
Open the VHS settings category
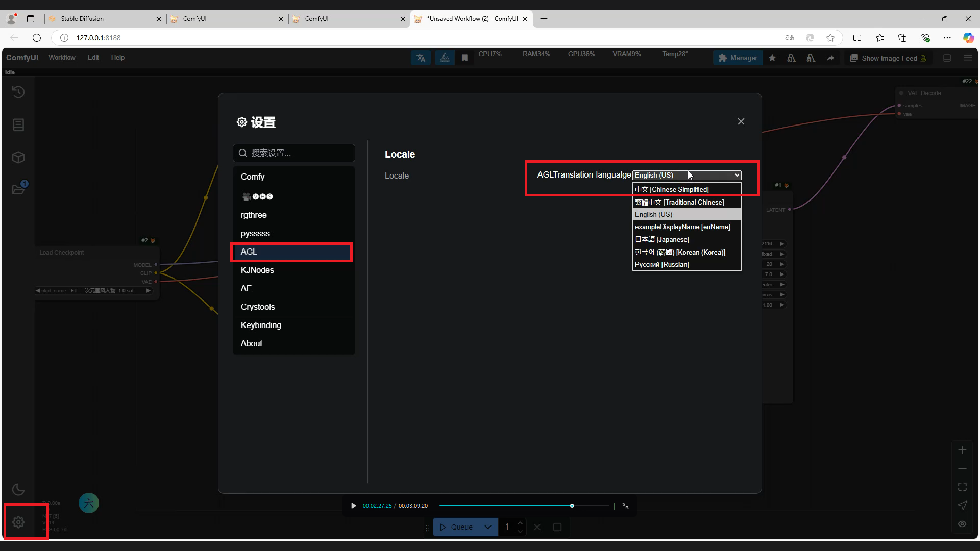(294, 197)
